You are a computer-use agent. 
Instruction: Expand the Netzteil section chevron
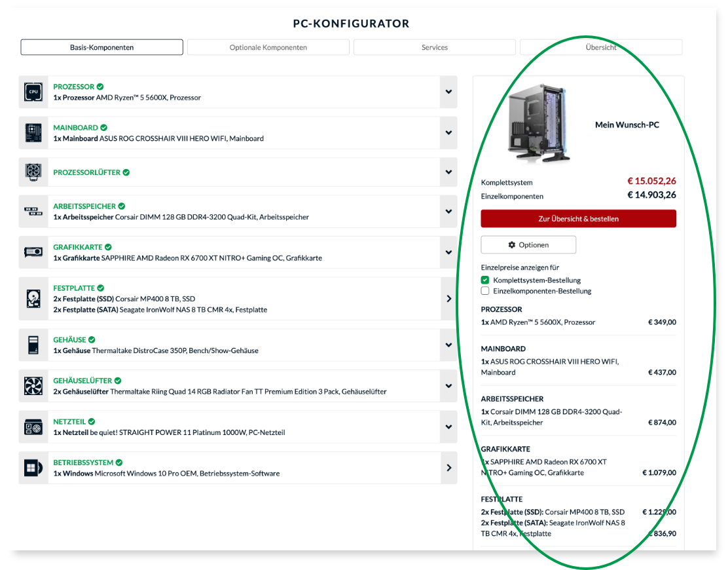coord(448,427)
